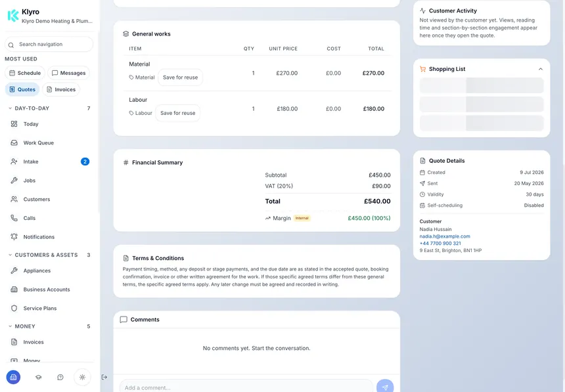Collapse the DAY-TO-DAY section
The height and width of the screenshot is (392, 565).
pyautogui.click(x=10, y=108)
